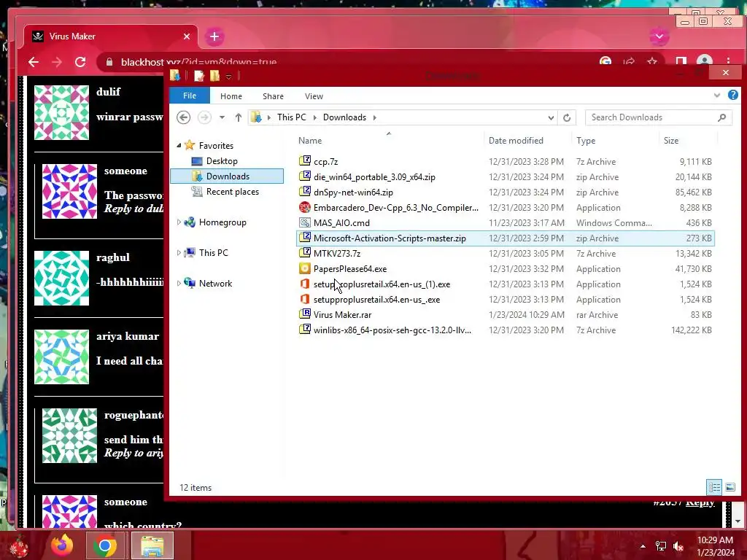Click the Properties quick access toolbar icon
747x560 pixels.
pos(198,75)
